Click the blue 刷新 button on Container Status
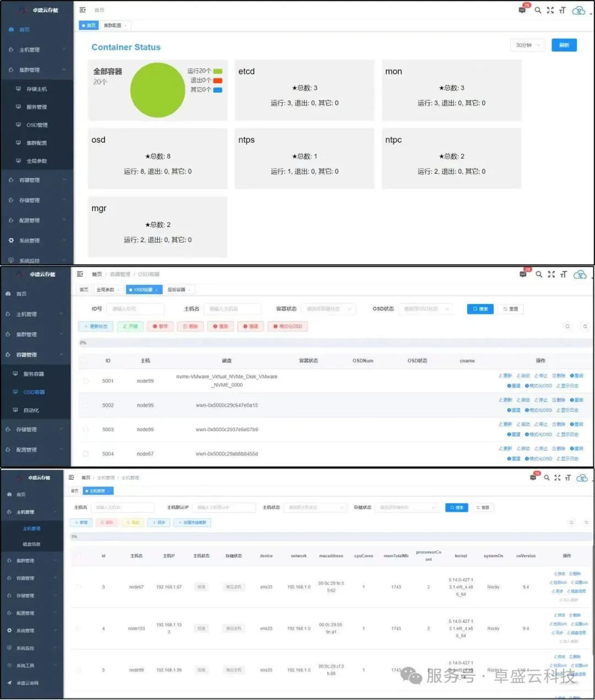Screen dimensions: 595x700 tap(564, 45)
